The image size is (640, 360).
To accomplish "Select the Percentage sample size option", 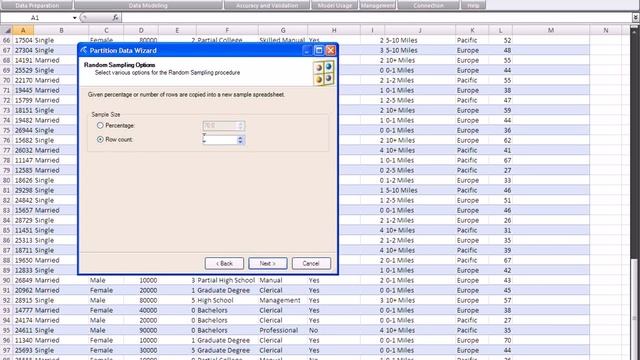I will (x=100, y=126).
